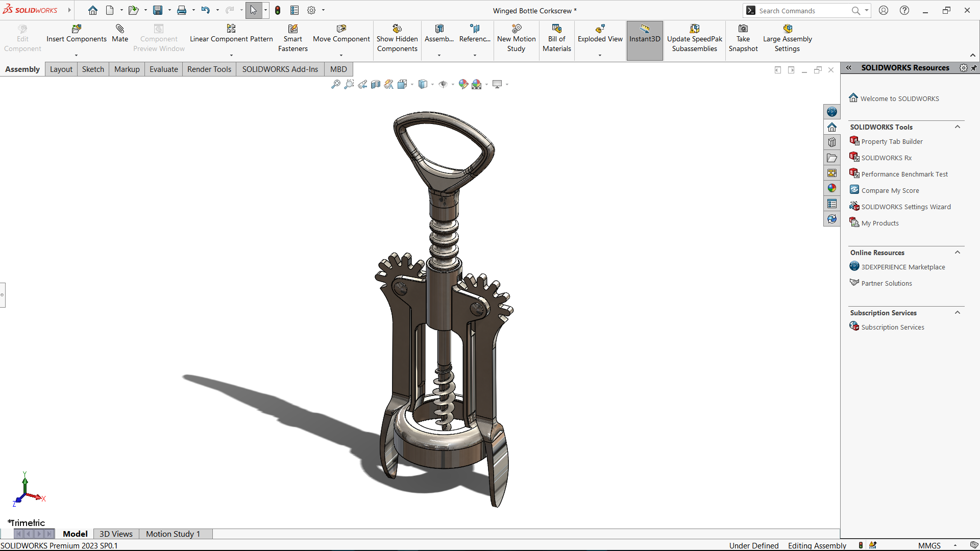The image size is (980, 551).
Task: Create a new document with the New icon
Action: [110, 10]
